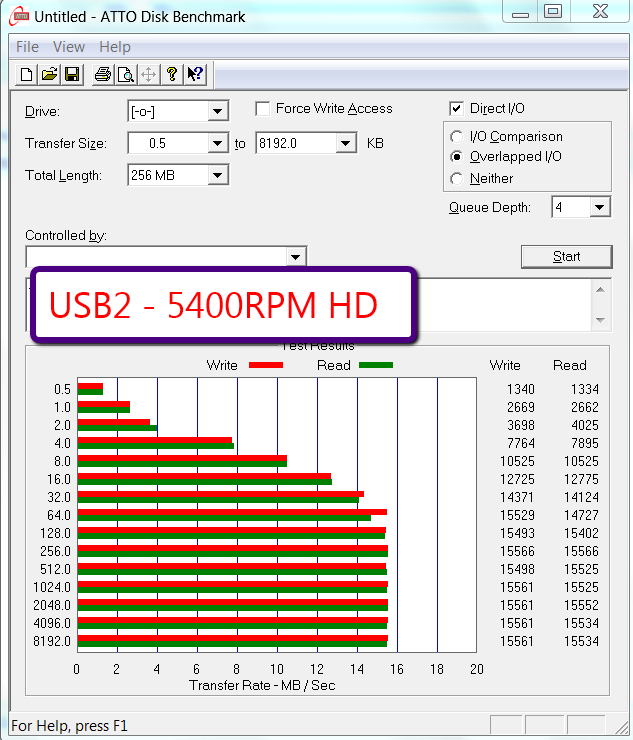Screen dimensions: 633x740
Task: Open Print Preview from the toolbar
Action: pos(126,75)
